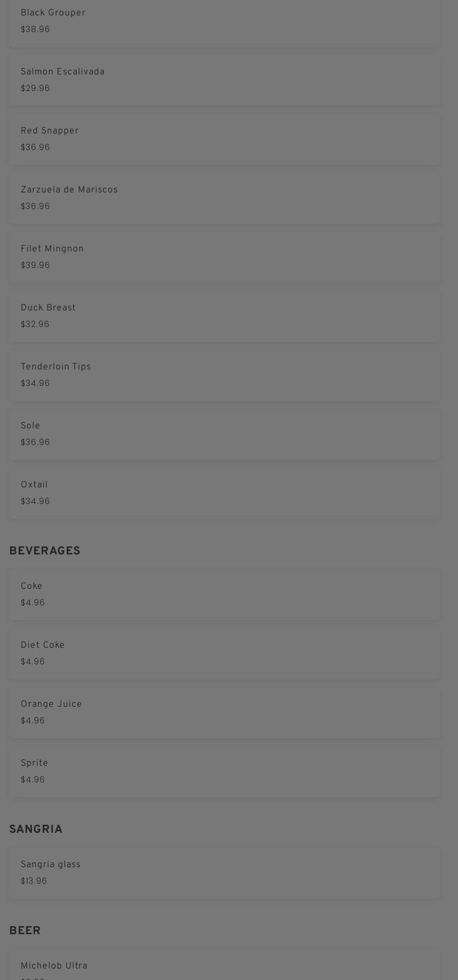This screenshot has width=458, height=980.
Task: Select the Black Grouper menu item
Action: [224, 23]
